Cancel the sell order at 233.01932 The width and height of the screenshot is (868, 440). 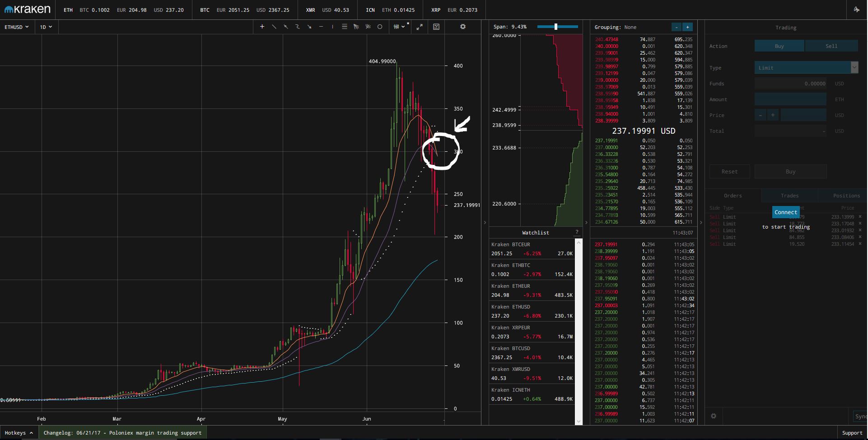click(x=860, y=230)
